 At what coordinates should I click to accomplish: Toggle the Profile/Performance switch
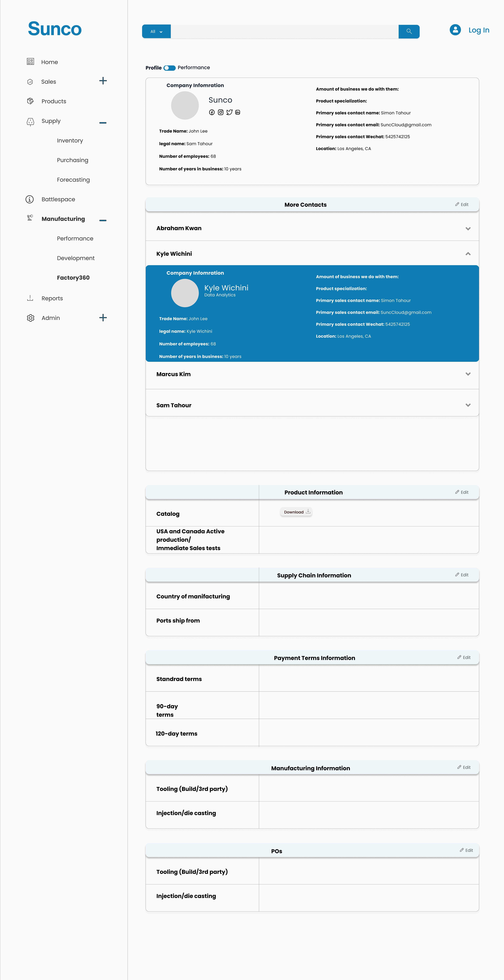[x=170, y=68]
